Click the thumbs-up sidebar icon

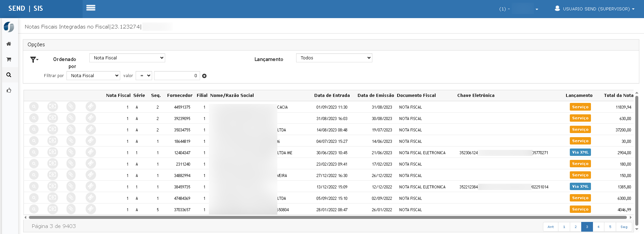pos(9,90)
